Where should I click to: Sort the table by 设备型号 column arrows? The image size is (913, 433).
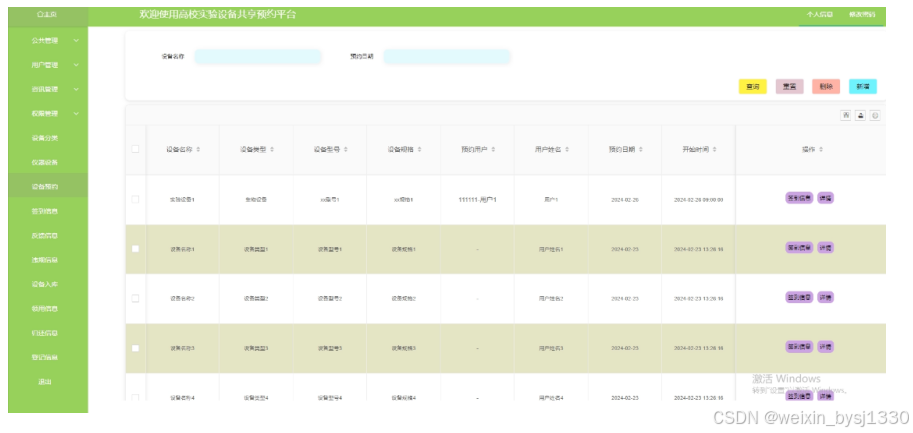pyautogui.click(x=346, y=150)
